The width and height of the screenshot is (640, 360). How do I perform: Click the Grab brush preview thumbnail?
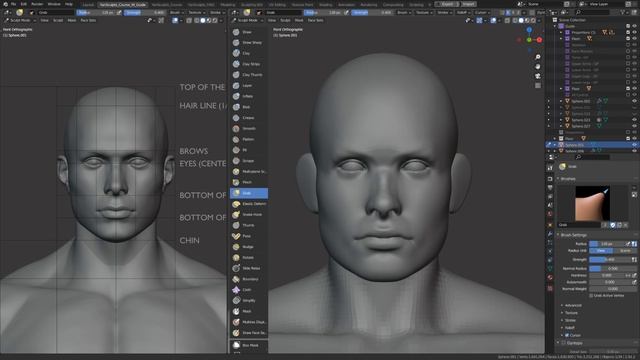point(593,203)
